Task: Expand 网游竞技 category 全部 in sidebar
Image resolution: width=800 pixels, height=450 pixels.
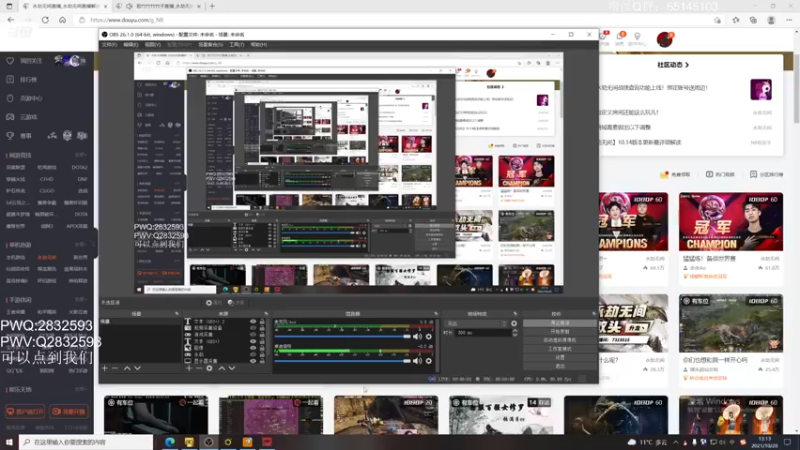Action: [81, 155]
